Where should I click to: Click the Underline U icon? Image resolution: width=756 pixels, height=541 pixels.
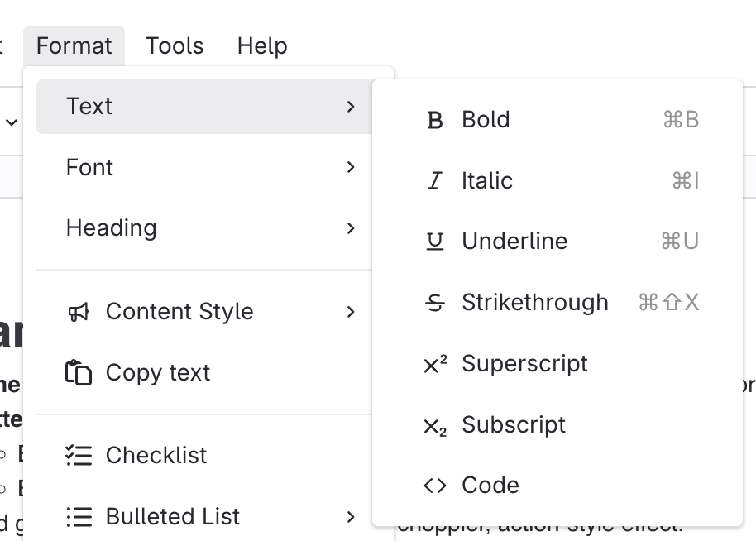pos(435,242)
